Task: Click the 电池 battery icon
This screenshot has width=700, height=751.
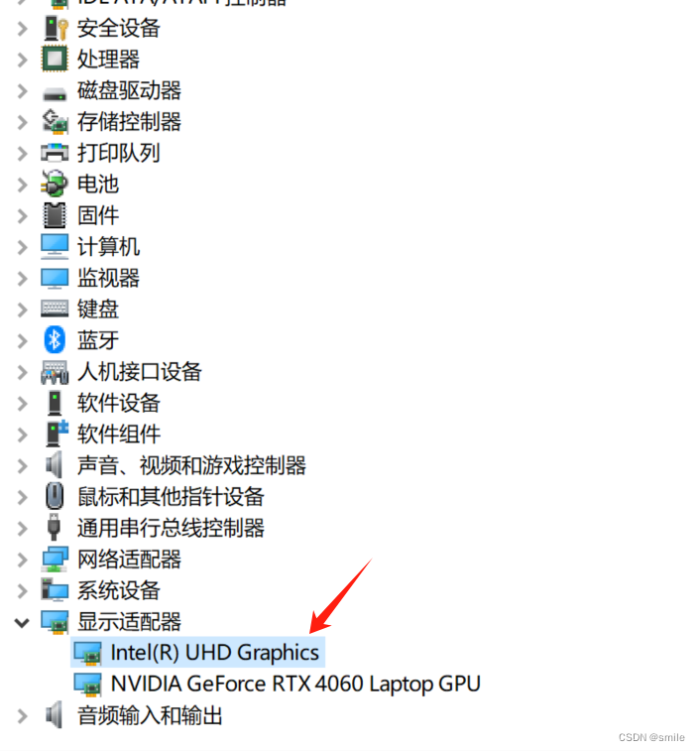Action: 55,184
